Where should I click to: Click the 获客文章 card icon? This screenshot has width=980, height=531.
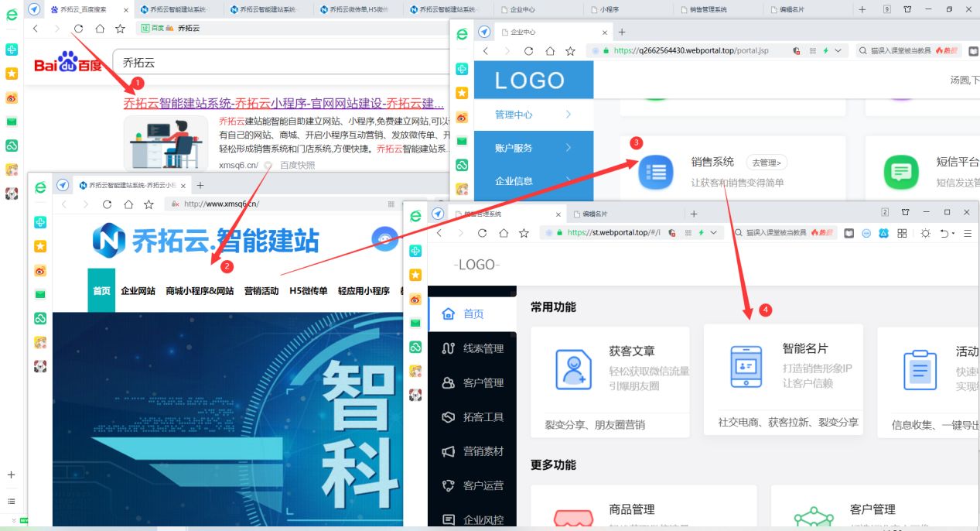[x=573, y=370]
